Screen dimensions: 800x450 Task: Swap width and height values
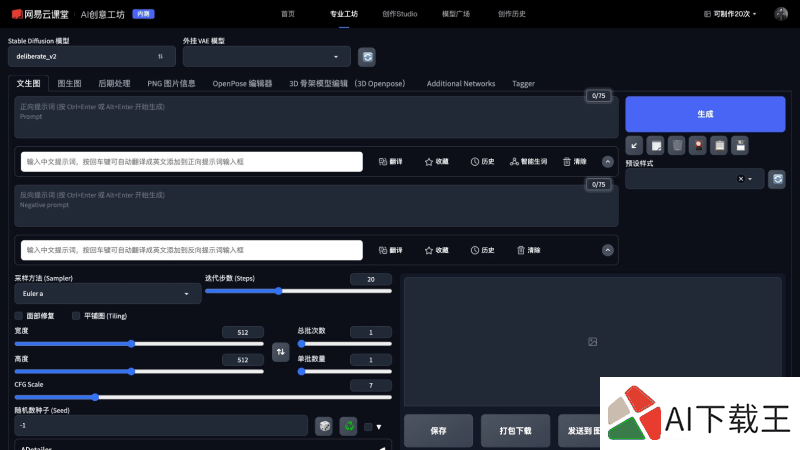[281, 352]
